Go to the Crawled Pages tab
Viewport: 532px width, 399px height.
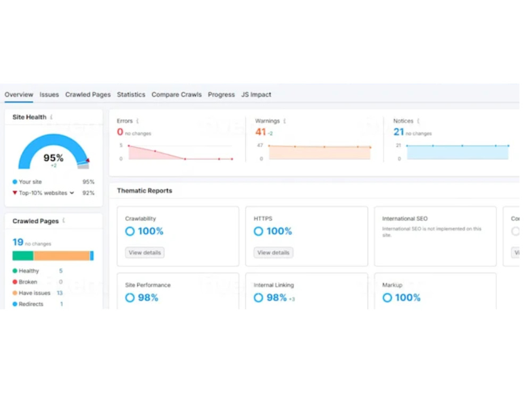tap(88, 95)
